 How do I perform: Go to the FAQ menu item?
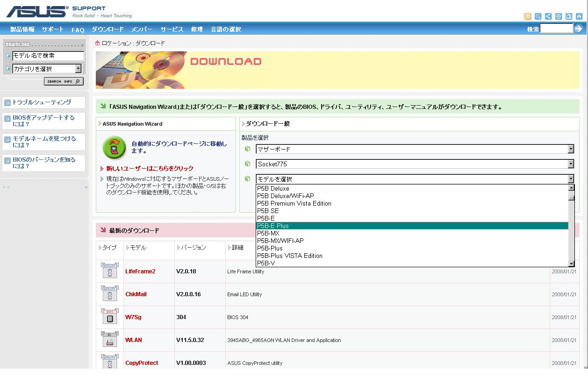click(x=78, y=29)
